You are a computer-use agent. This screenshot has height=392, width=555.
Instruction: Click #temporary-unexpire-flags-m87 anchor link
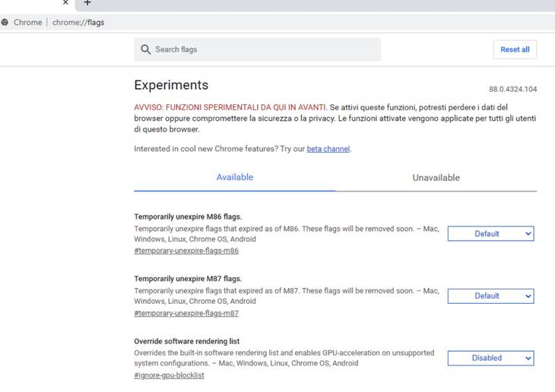tap(186, 313)
